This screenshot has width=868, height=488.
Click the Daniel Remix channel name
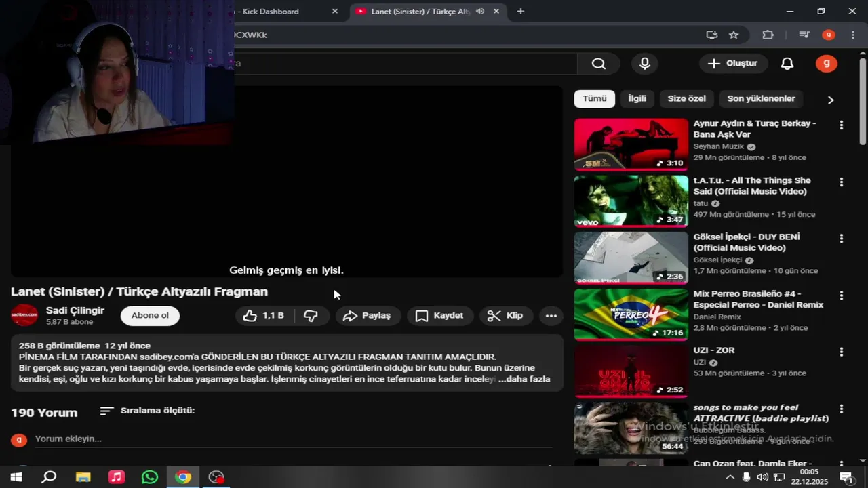(717, 317)
